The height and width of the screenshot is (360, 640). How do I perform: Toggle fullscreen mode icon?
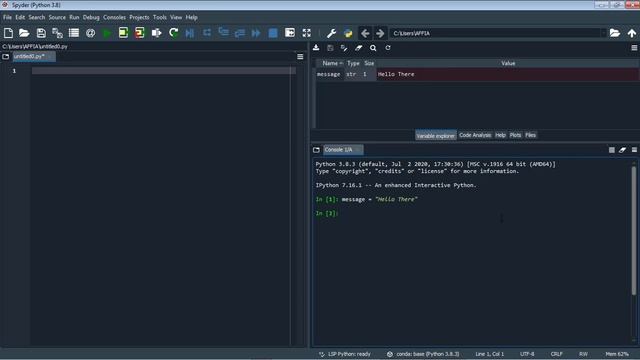point(307,33)
